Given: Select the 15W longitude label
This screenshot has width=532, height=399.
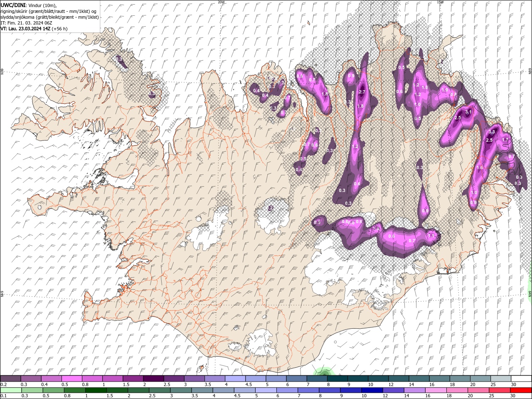Looking at the screenshot, I should [440, 2].
